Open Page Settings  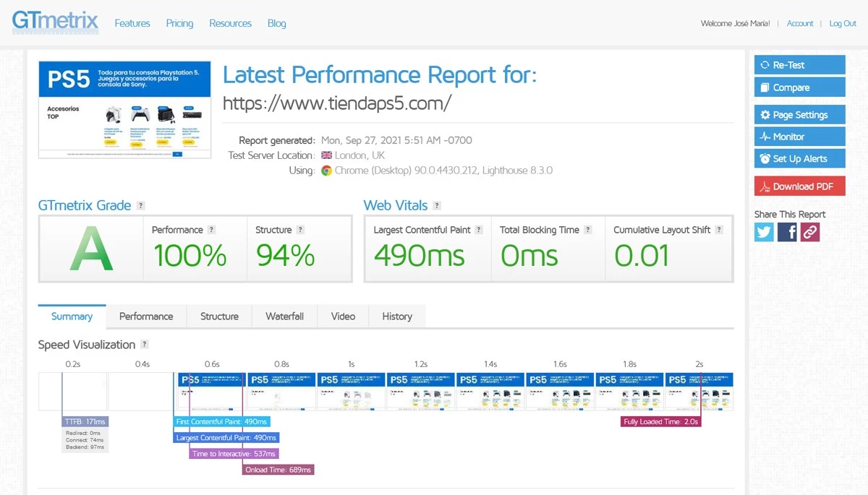(x=799, y=115)
